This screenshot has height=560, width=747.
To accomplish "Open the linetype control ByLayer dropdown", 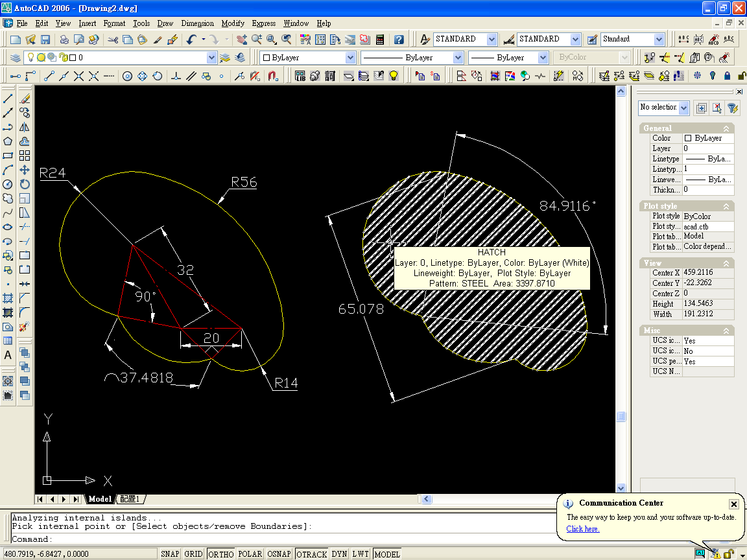I will [458, 58].
